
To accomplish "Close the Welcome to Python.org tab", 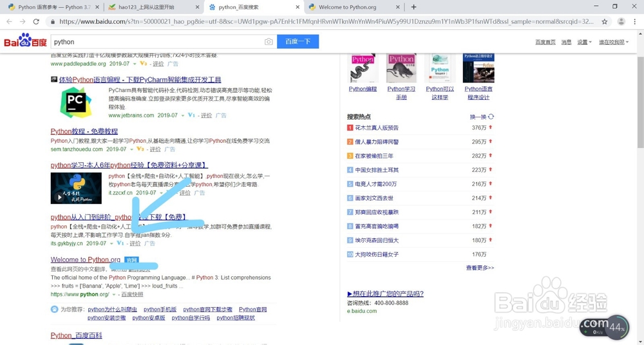I will [398, 7].
